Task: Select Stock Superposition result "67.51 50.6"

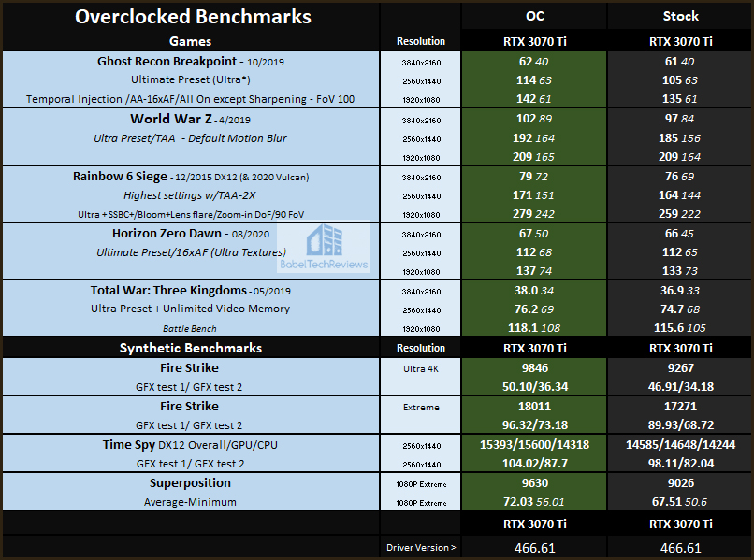Action: pos(679,502)
